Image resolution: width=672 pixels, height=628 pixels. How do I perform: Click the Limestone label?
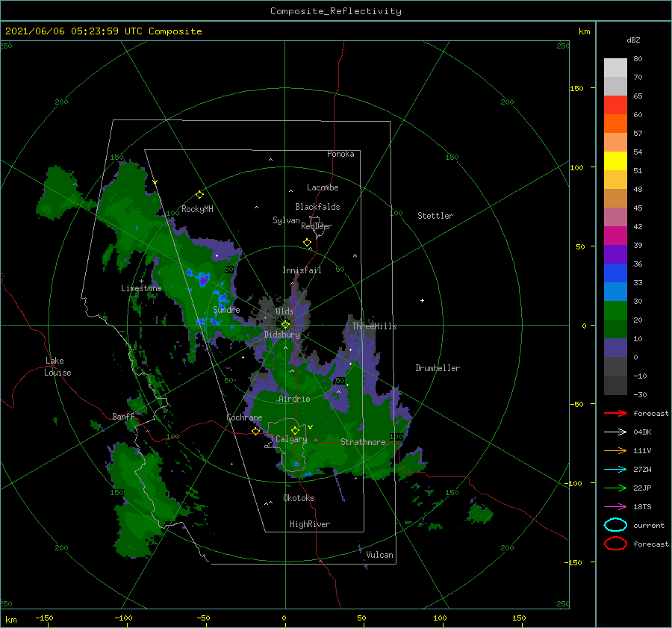tap(141, 288)
